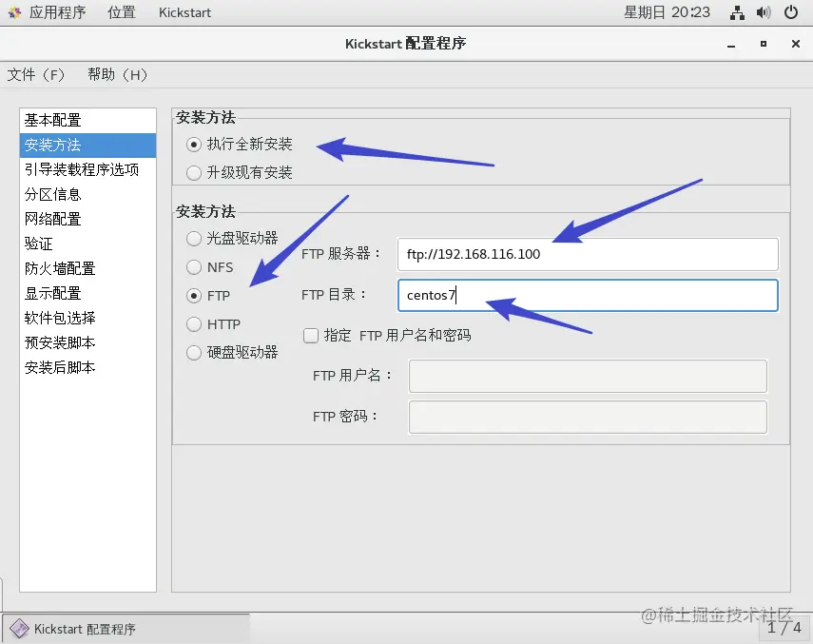The image size is (813, 644).
Task: Choose the 硬盘驱动器 radio option
Action: (194, 353)
